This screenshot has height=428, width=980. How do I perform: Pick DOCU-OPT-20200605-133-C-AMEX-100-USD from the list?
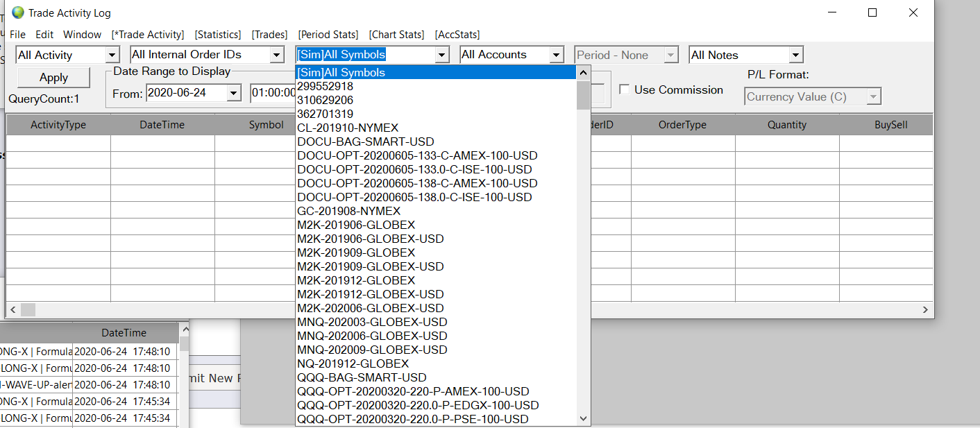point(436,155)
